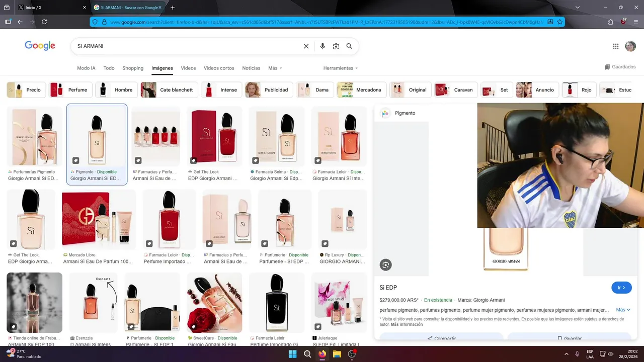Select the Publicidad filter chip
The height and width of the screenshot is (362, 644).
269,90
